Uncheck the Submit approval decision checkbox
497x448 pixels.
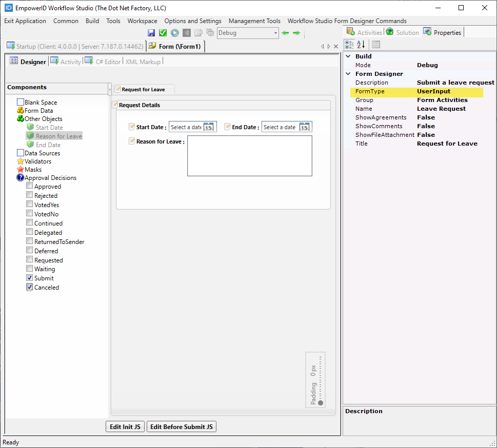(29, 278)
